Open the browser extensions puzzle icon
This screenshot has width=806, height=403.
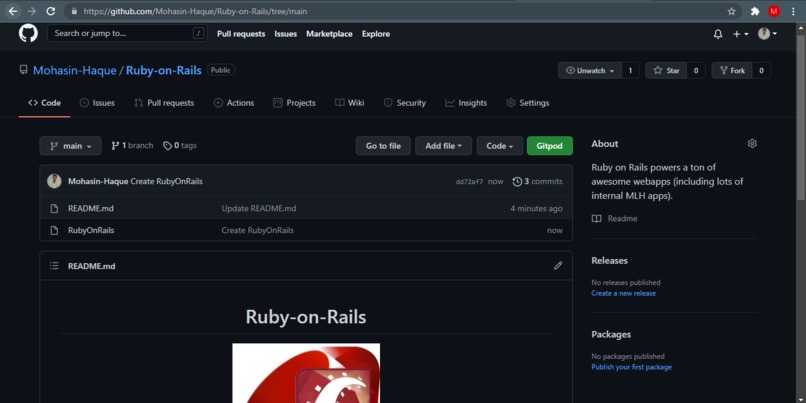[x=755, y=11]
